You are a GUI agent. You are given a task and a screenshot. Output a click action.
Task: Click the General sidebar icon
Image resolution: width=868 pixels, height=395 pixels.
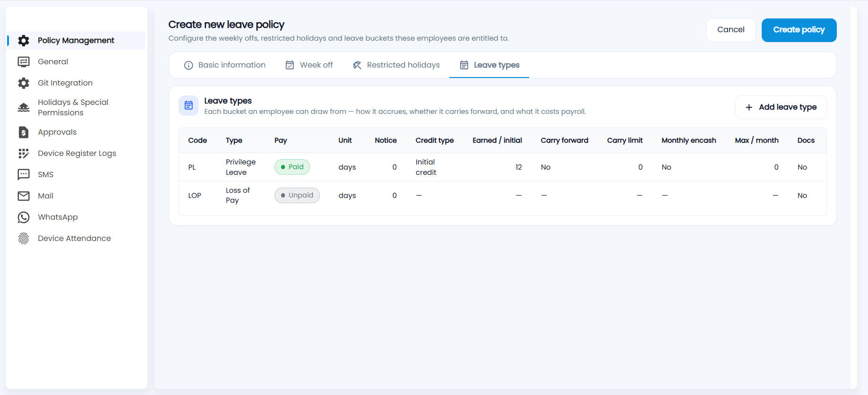tap(24, 62)
